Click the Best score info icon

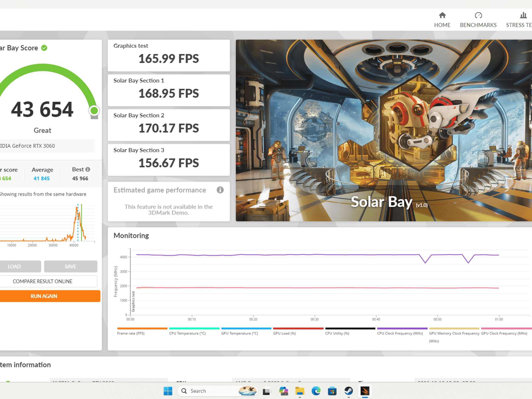[88, 169]
